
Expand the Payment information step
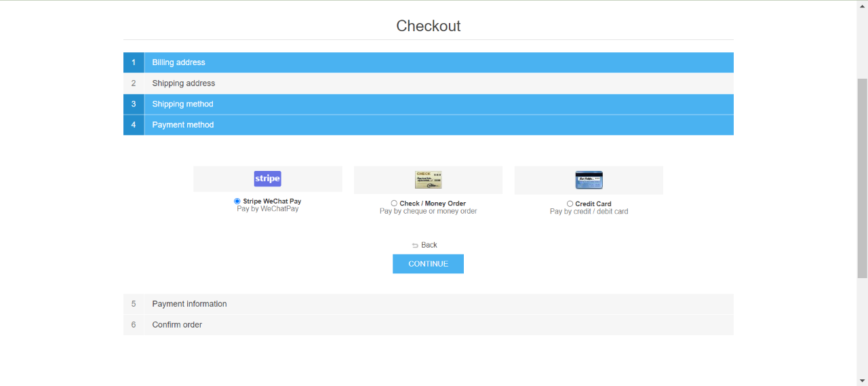[x=189, y=304]
